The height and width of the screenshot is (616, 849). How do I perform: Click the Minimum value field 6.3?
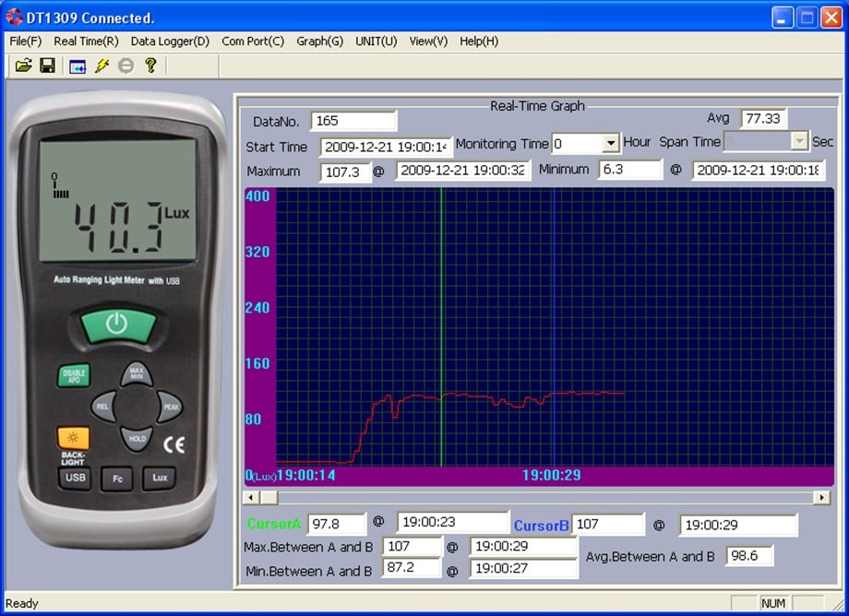point(630,170)
